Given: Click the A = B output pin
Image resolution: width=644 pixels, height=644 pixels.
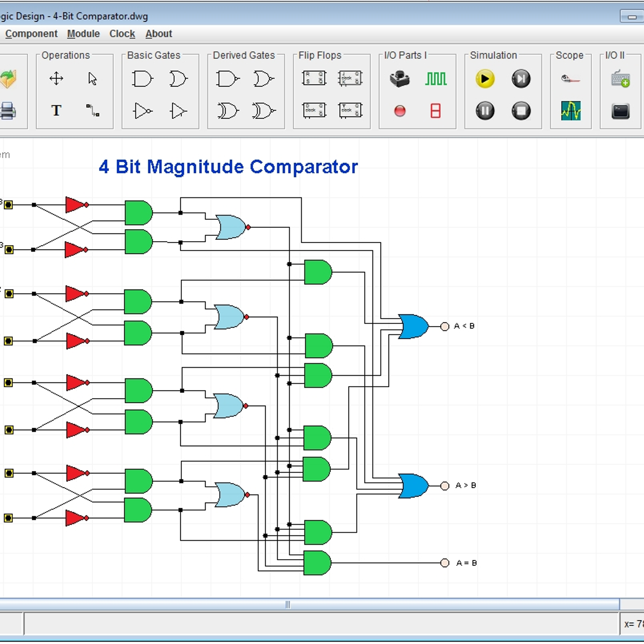Looking at the screenshot, I should point(445,563).
